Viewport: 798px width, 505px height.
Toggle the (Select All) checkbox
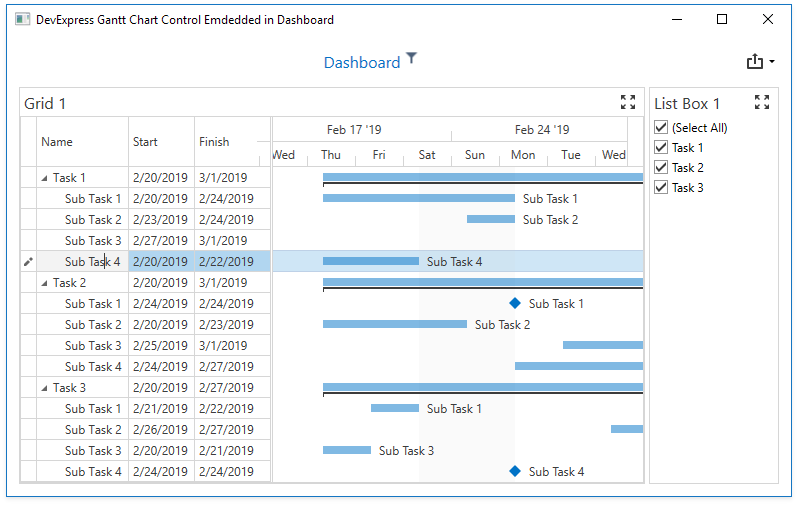661,127
